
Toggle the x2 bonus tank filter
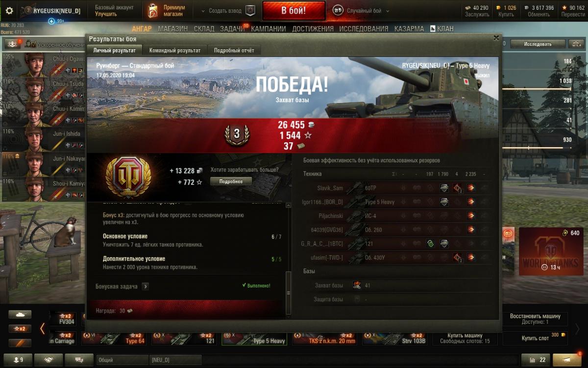[20, 329]
